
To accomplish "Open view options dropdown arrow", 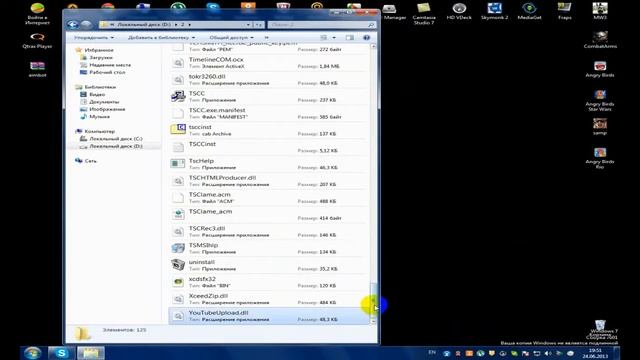I will click(x=334, y=38).
